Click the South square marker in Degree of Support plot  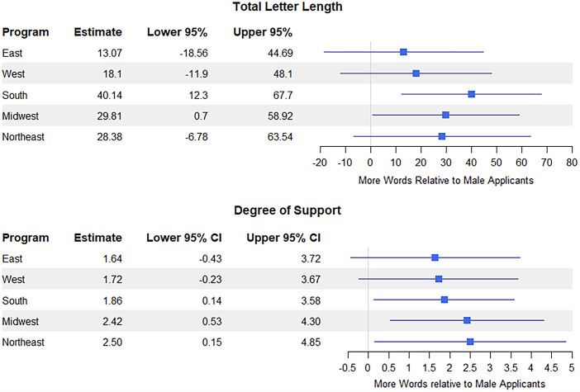point(444,300)
